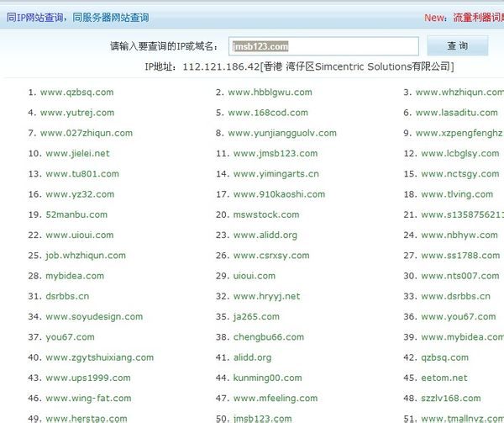Viewport: 504px width, 423px height.
Task: Click result www.jmsb123.com
Action: click(276, 153)
